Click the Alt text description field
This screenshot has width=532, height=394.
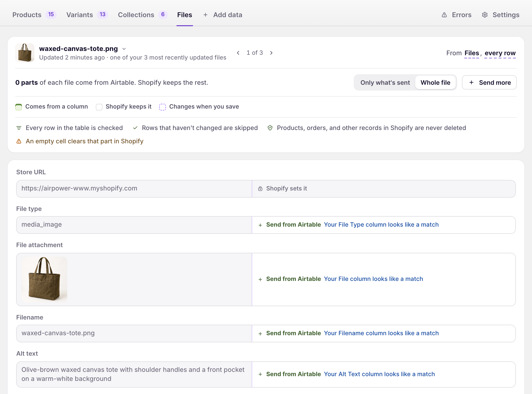[x=134, y=374]
